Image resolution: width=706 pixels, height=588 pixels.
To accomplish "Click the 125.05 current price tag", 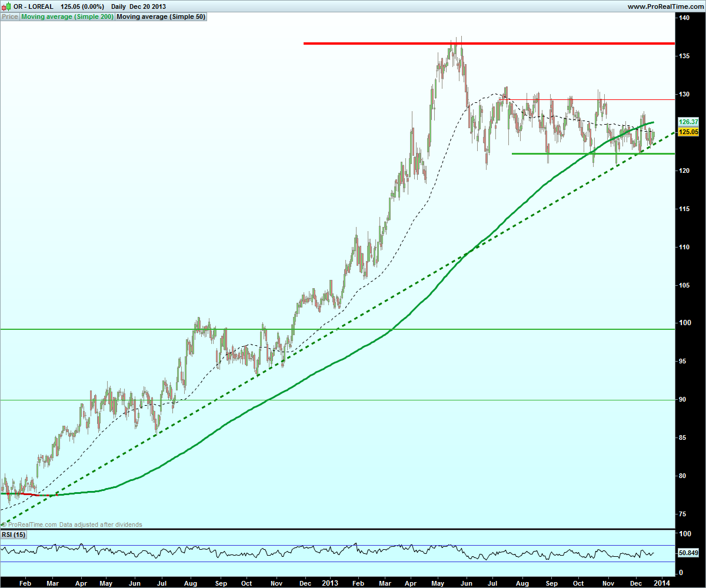I will [x=688, y=132].
